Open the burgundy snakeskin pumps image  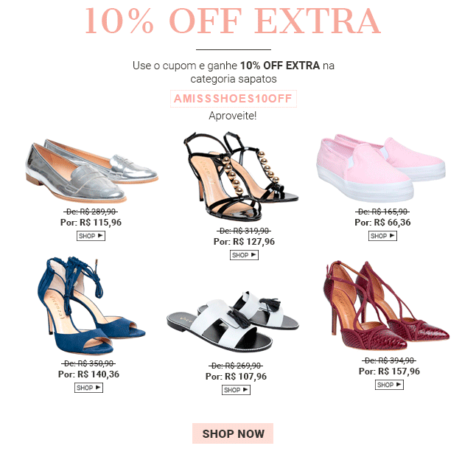386,306
